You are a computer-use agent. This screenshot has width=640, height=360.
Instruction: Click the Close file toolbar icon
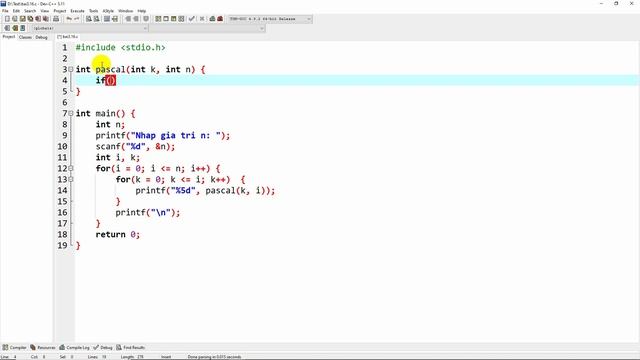point(38,19)
